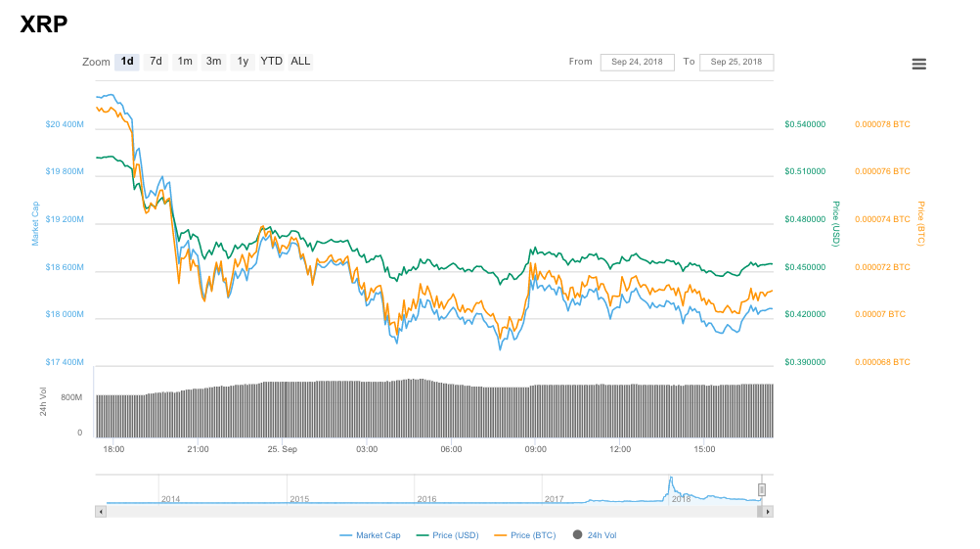980x549 pixels.
Task: Click the 15:00 time axis label
Action: coord(704,449)
